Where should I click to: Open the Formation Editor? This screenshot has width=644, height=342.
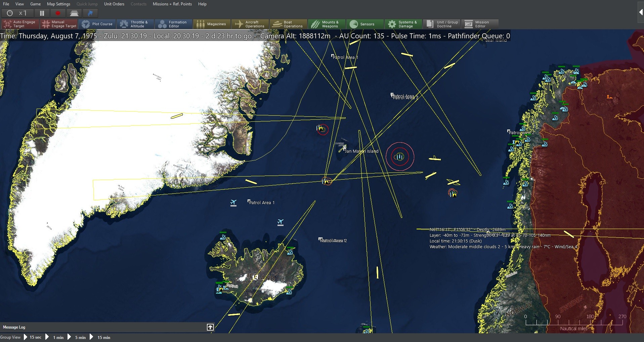tap(173, 24)
